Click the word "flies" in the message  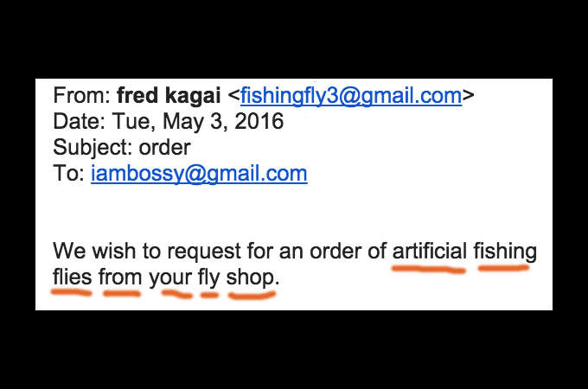coord(73,277)
